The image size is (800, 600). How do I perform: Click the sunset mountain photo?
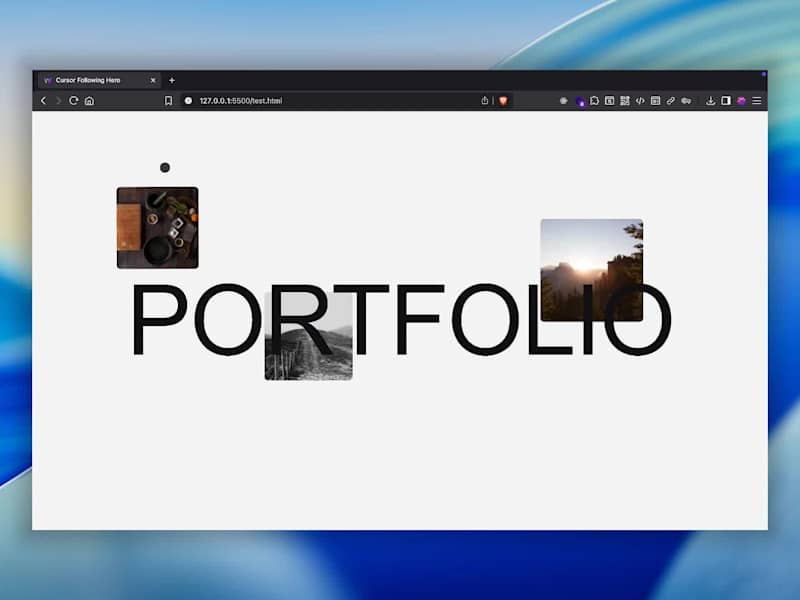(592, 270)
